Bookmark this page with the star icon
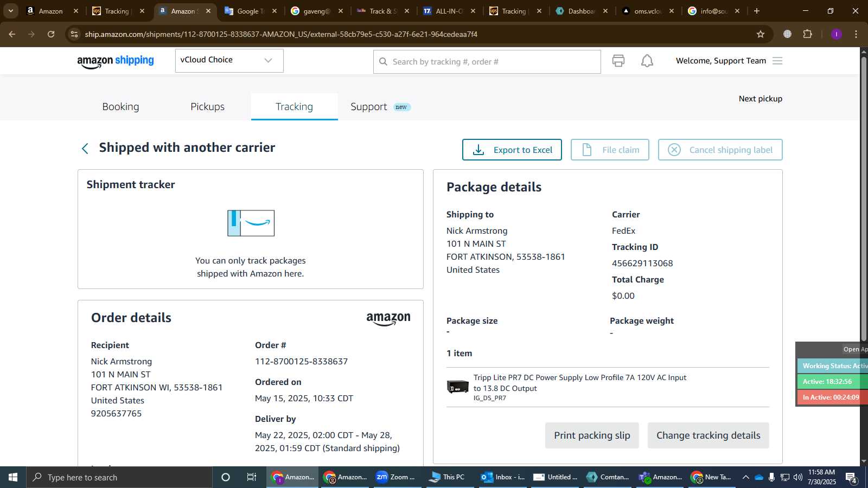Viewport: 868px width, 488px height. [761, 34]
